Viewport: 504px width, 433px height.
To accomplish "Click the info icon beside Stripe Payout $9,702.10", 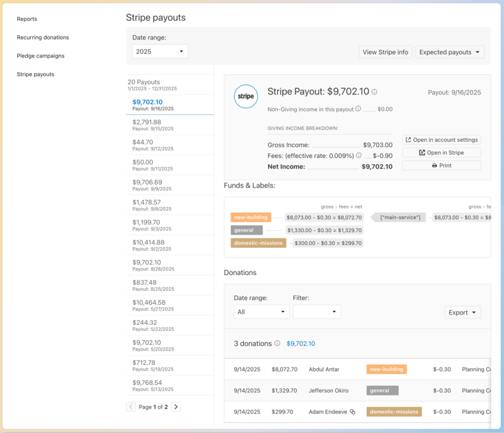I will 374,93.
